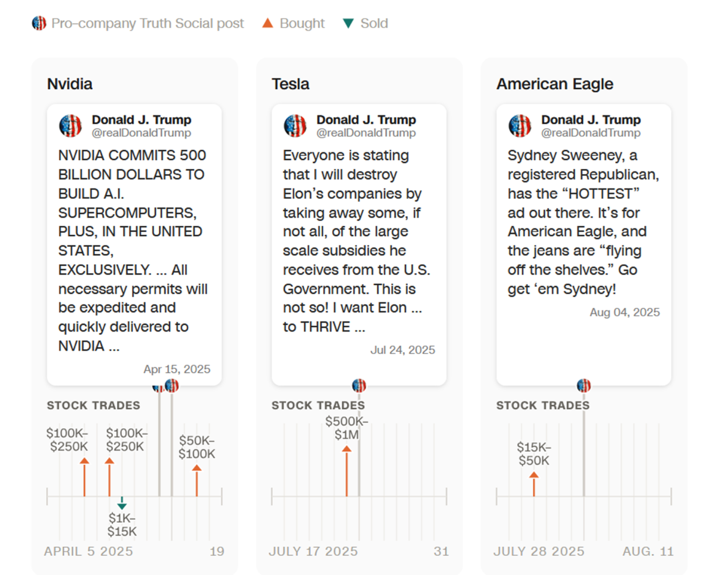Click Trump avatar in Tesla post
This screenshot has width=728, height=575.
coord(295,126)
